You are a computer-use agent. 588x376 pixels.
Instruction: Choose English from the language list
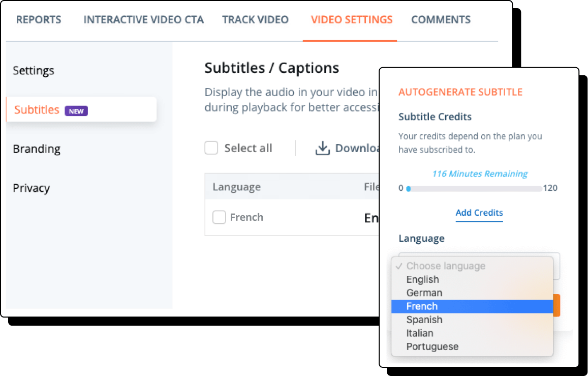[422, 279]
